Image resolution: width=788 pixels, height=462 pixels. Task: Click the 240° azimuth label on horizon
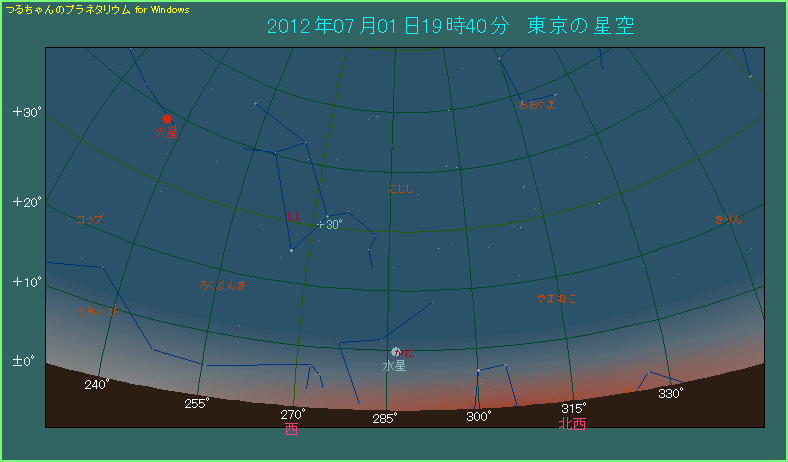(97, 384)
